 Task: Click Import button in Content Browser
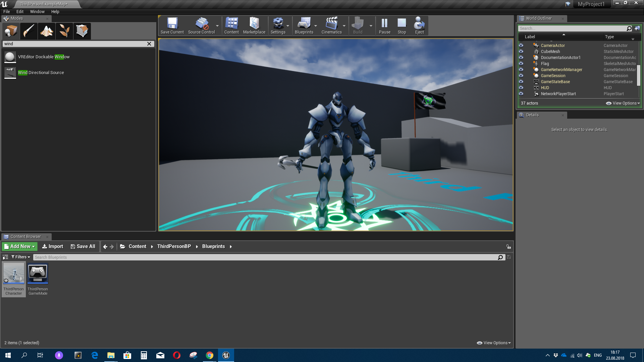pyautogui.click(x=53, y=246)
